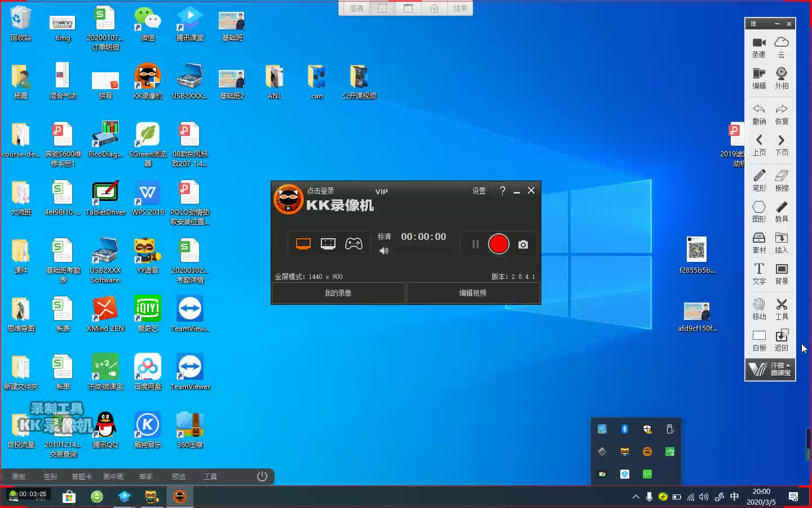This screenshot has height=508, width=812.
Task: Open the 背景 background tool
Action: (x=781, y=274)
